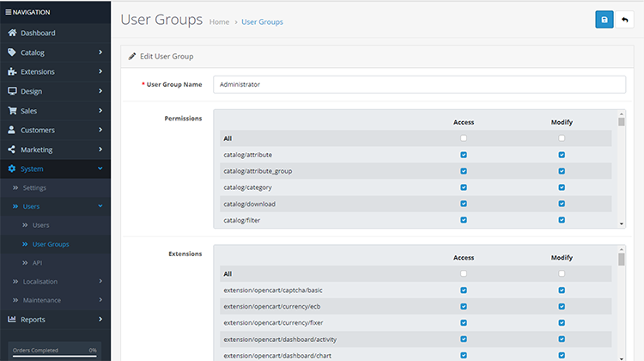Uncheck Modify for catalog/attribute permission
644x361 pixels.
(x=562, y=155)
